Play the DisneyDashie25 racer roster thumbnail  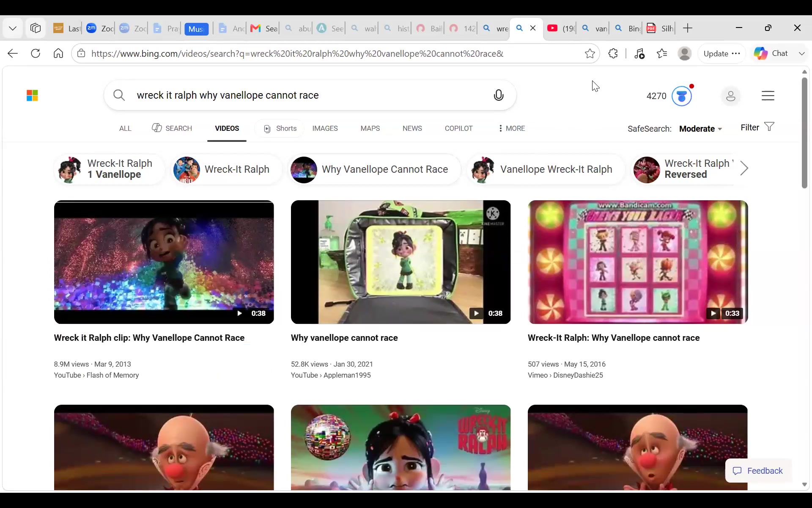[x=638, y=262]
